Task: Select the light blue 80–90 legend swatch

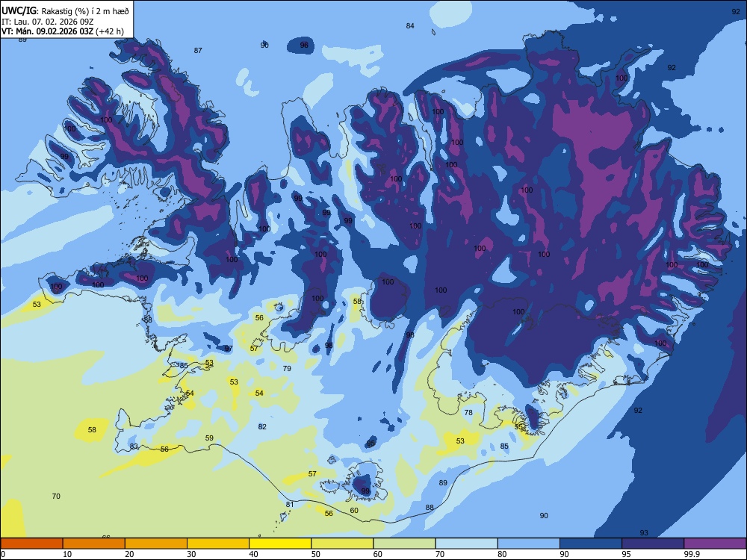Action: coord(529,544)
